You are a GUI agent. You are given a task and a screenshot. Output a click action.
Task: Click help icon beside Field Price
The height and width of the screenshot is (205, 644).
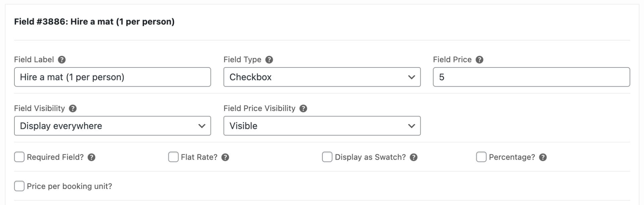480,60
